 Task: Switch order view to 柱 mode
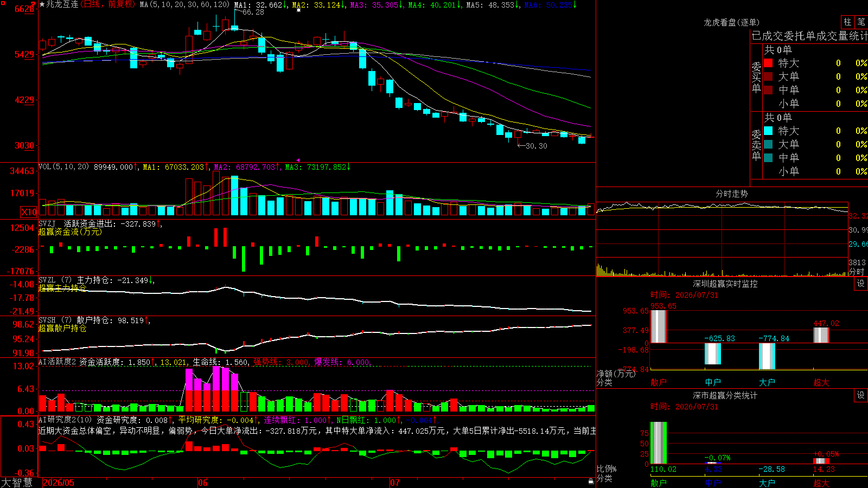[847, 22]
